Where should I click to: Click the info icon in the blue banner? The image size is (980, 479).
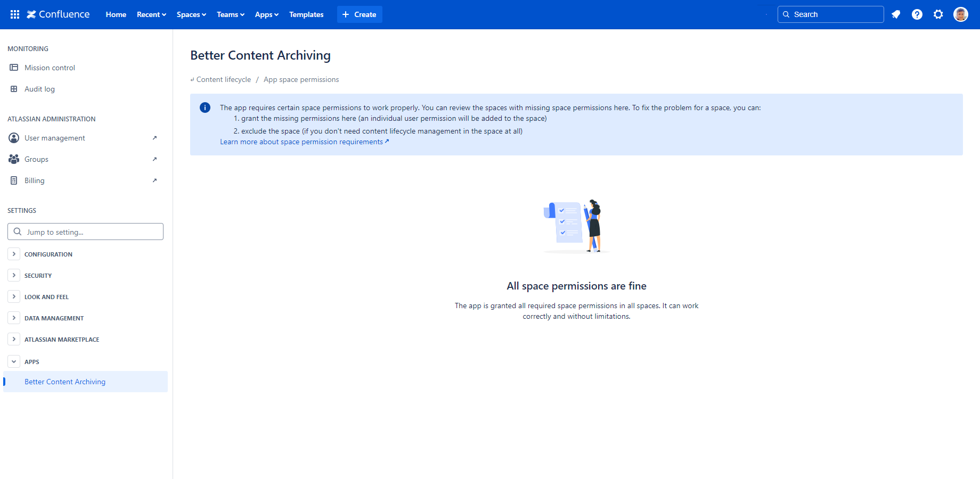(205, 108)
